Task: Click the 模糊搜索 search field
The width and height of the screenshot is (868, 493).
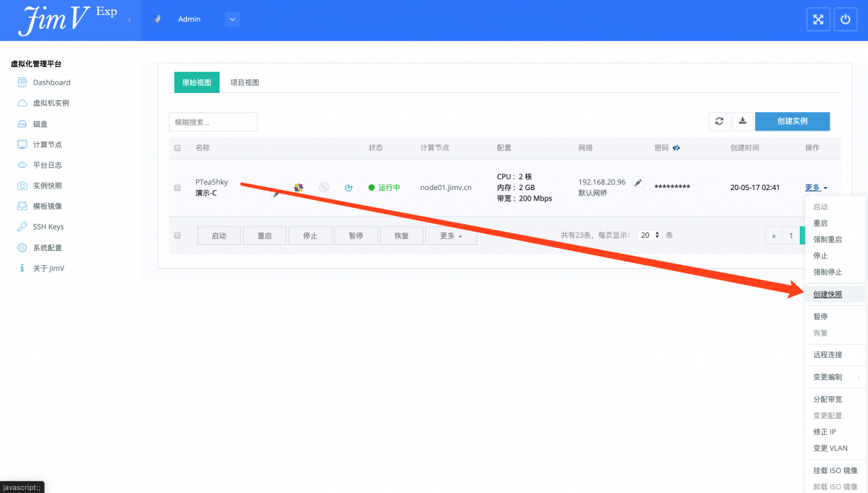Action: pos(213,122)
